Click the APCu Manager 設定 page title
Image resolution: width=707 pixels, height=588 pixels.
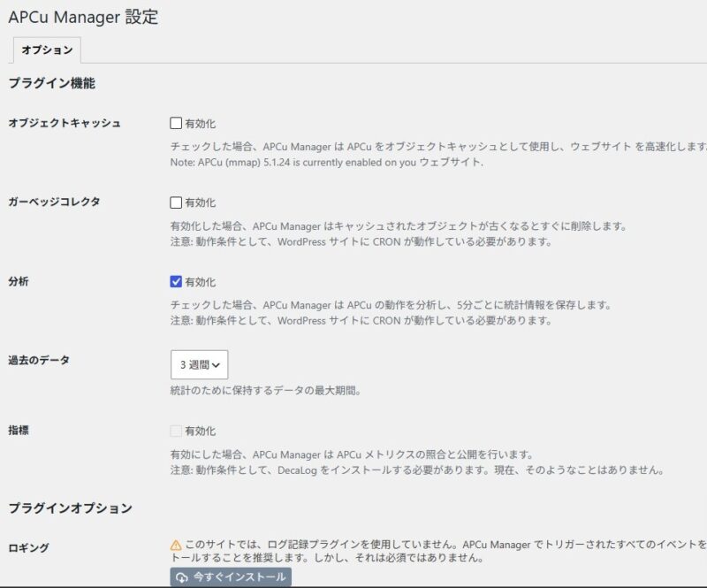[x=83, y=17]
